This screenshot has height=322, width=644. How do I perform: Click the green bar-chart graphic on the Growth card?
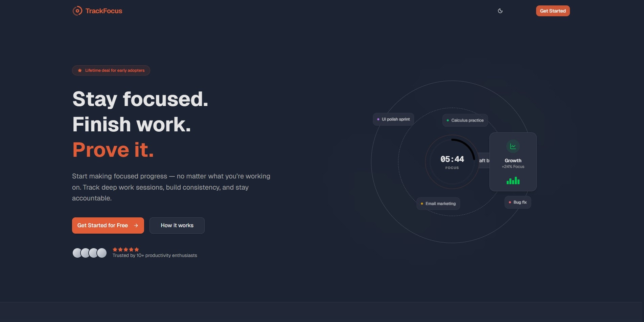coord(513,181)
